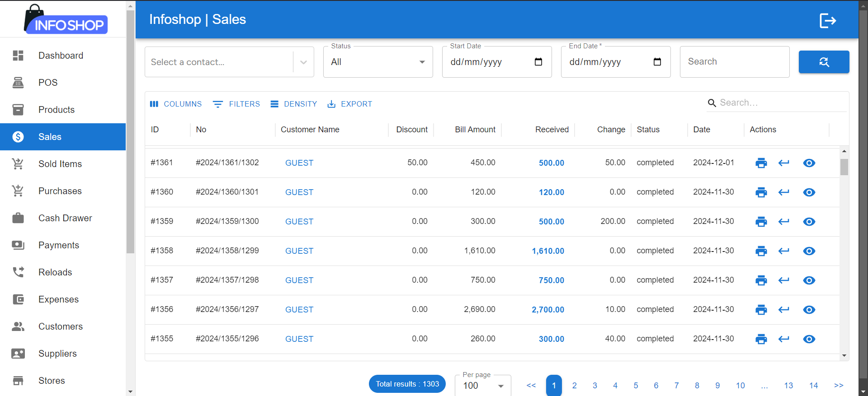View sale #1358 using eye icon
The height and width of the screenshot is (396, 868).
click(809, 251)
